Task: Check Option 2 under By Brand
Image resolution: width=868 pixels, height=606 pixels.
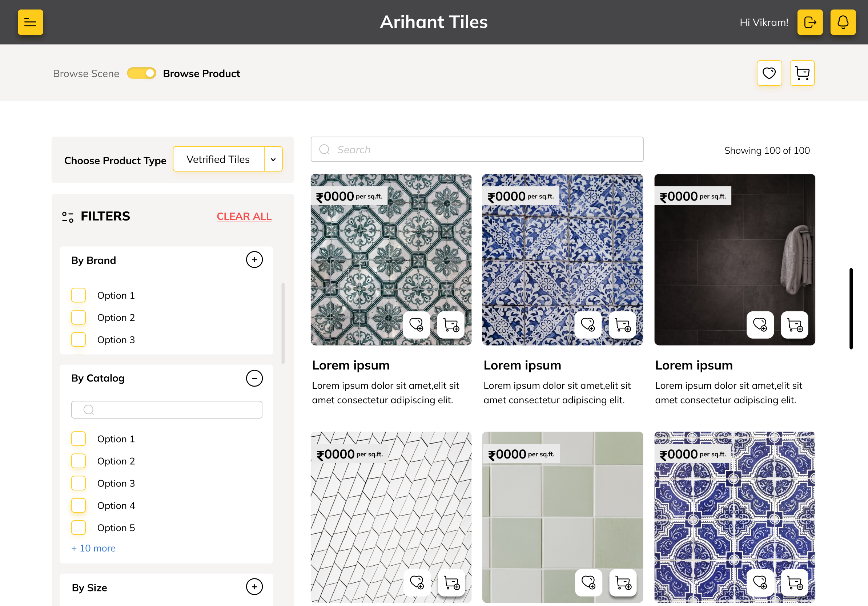Action: (79, 318)
